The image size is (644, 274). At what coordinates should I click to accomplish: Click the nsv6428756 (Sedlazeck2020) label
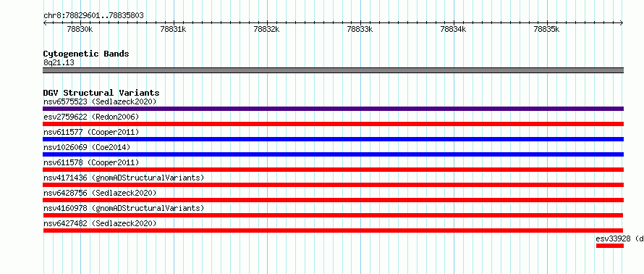tap(100, 193)
